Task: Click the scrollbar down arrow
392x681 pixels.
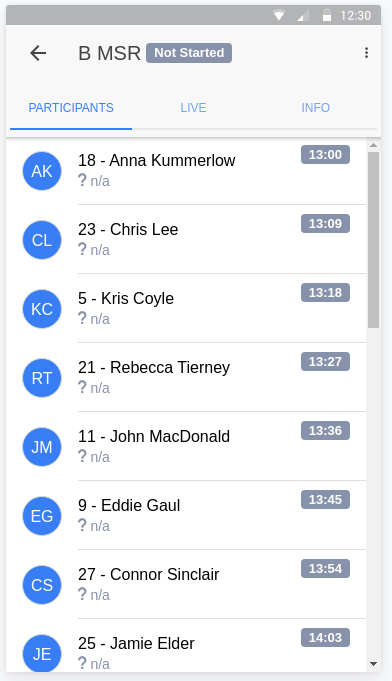Action: [373, 664]
